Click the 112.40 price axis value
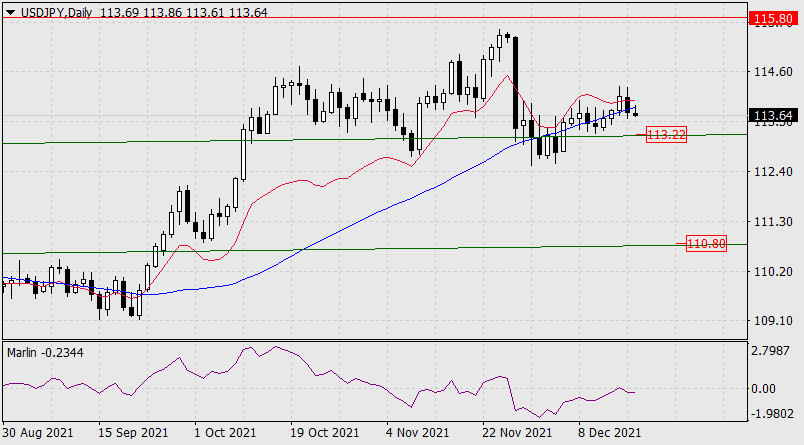Screen dimensions: 804x445 point(773,171)
